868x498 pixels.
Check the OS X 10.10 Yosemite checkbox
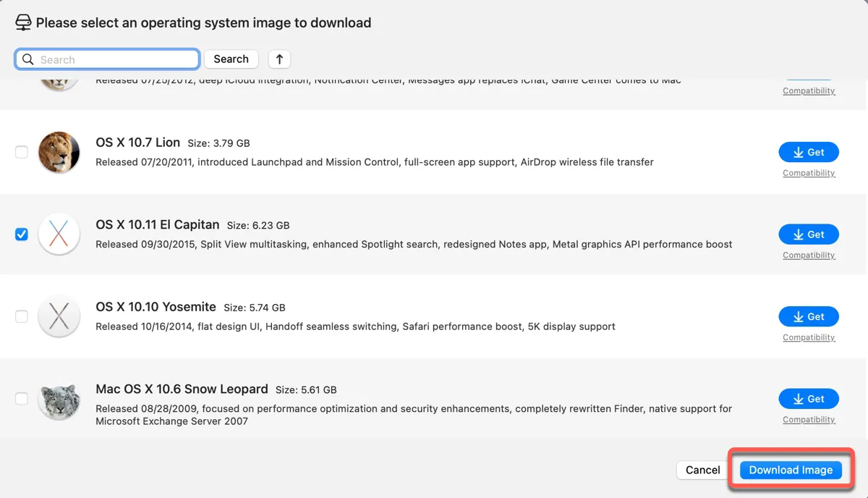(x=22, y=316)
